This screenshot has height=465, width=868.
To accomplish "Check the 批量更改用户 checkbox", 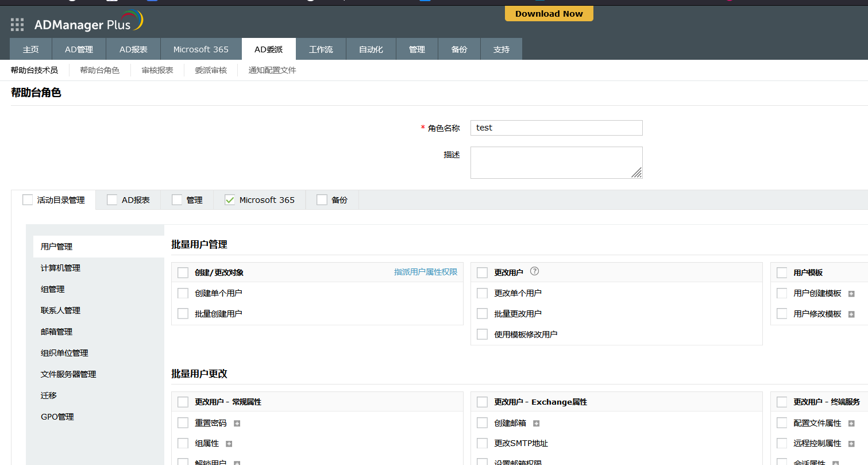I will pyautogui.click(x=483, y=314).
